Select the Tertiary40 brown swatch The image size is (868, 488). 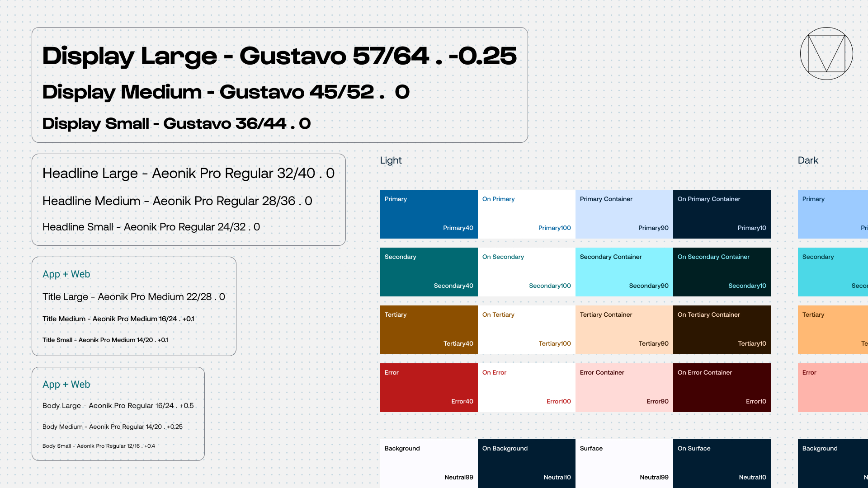(x=429, y=329)
